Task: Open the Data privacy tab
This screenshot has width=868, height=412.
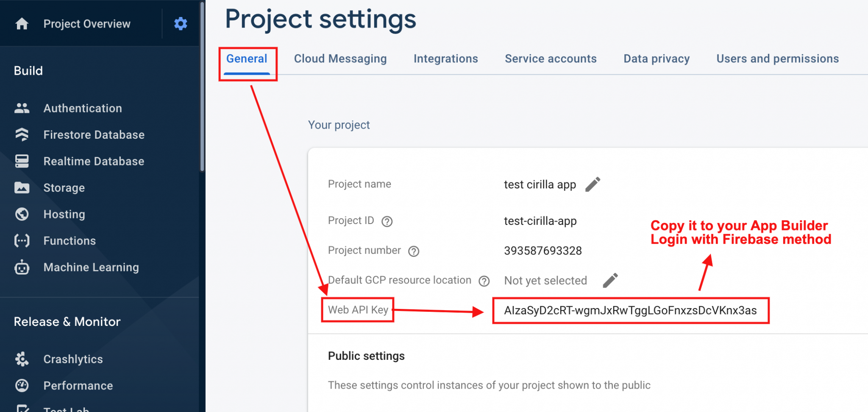Action: tap(656, 59)
